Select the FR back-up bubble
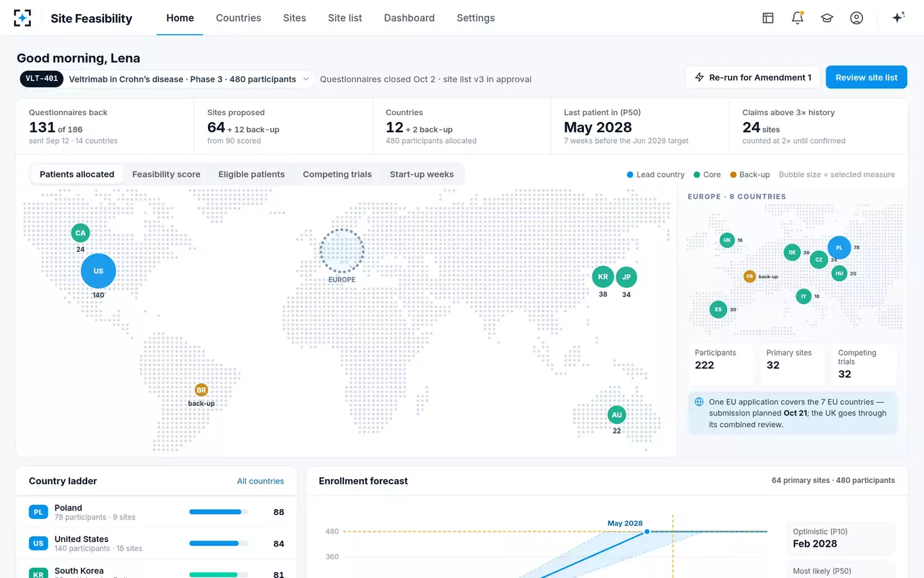 pyautogui.click(x=749, y=277)
